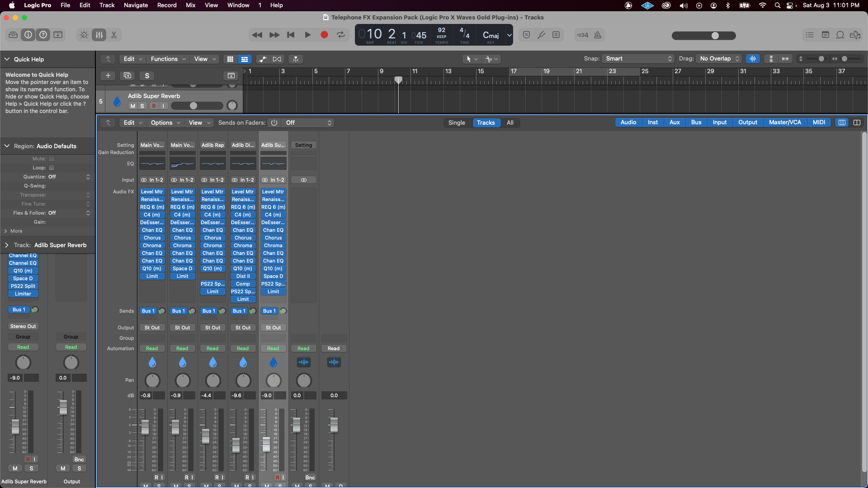This screenshot has width=868, height=488.
Task: Open the Snap Smart dropdown
Action: click(x=638, y=59)
